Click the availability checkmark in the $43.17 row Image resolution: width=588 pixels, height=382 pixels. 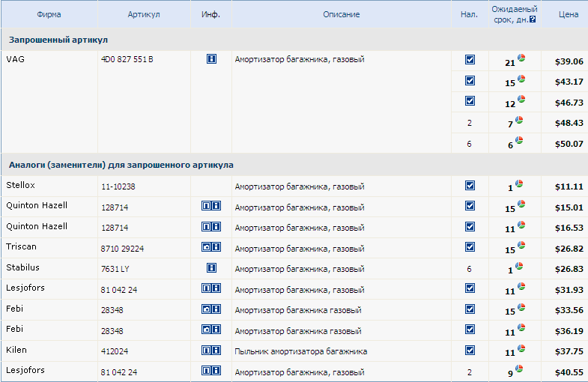pos(470,81)
